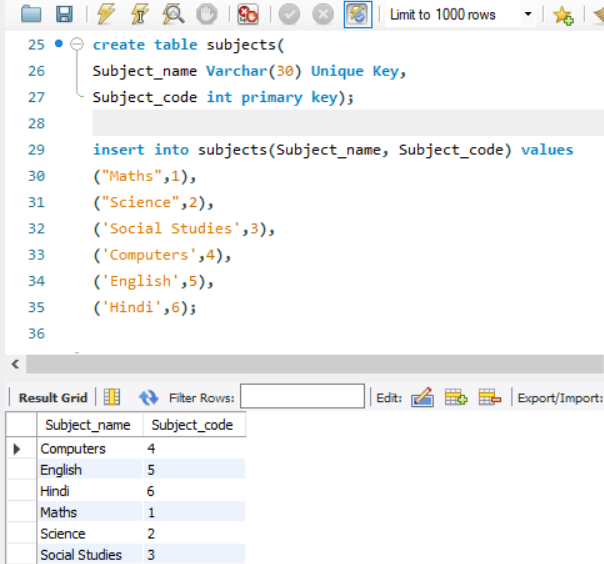Click the ('Social Studies',3), code line
The width and height of the screenshot is (604, 564).
(184, 228)
